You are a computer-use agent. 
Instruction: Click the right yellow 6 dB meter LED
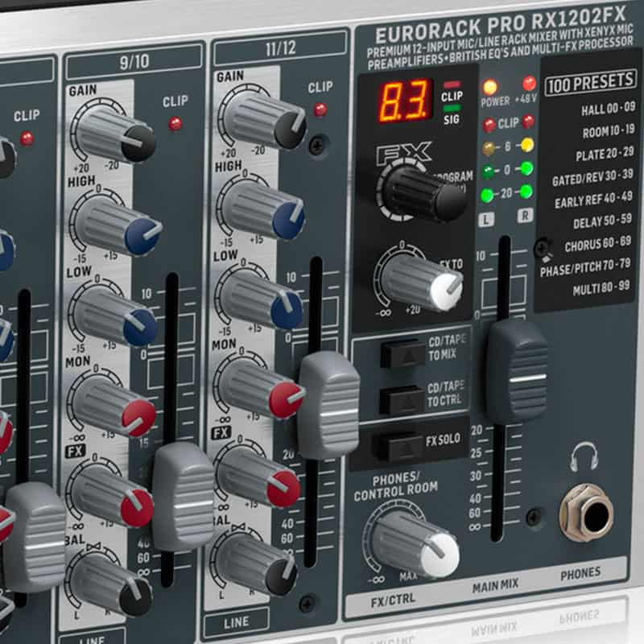click(x=527, y=145)
